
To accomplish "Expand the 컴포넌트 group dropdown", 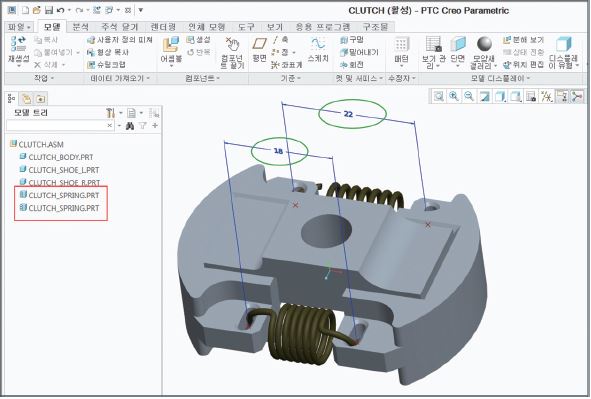I will [x=202, y=78].
